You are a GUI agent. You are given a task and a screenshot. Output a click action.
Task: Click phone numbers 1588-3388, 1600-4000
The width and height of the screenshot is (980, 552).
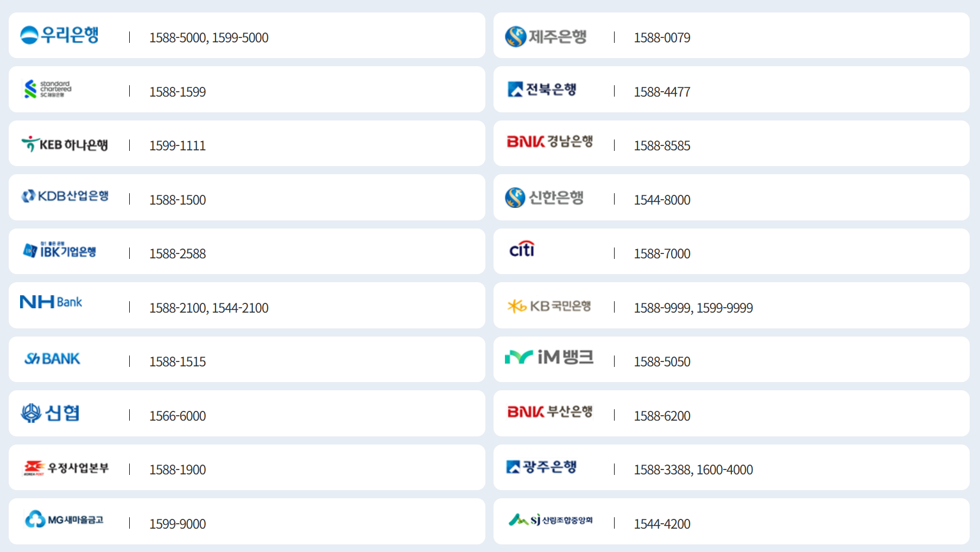(x=693, y=469)
